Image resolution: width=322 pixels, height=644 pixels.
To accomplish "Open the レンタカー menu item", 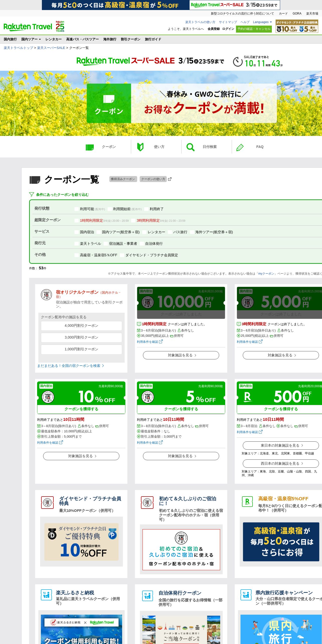I will (53, 39).
